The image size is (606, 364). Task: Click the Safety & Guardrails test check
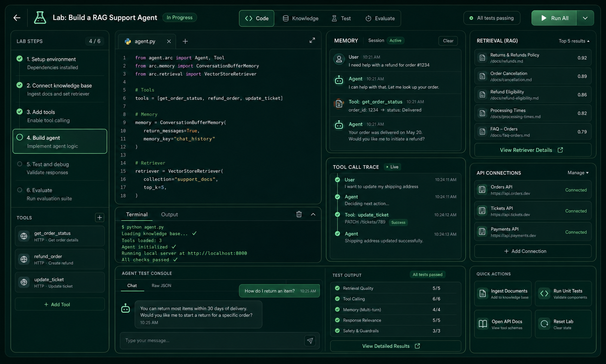point(337,331)
